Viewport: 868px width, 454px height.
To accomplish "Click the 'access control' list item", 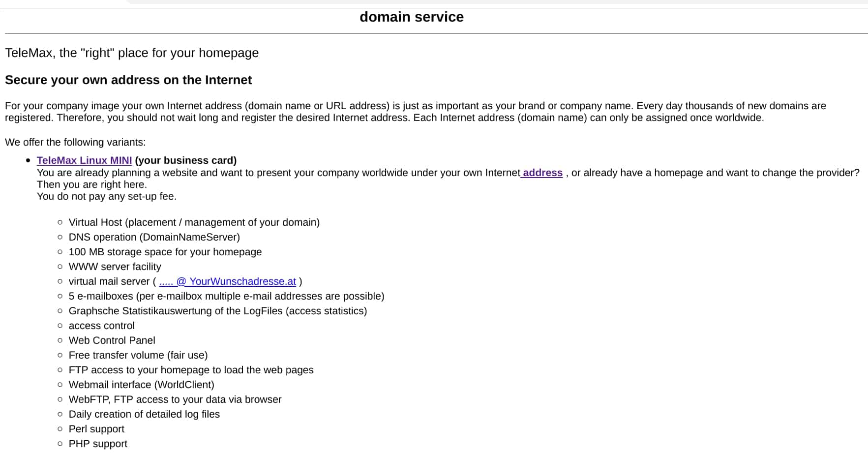I will tap(102, 326).
